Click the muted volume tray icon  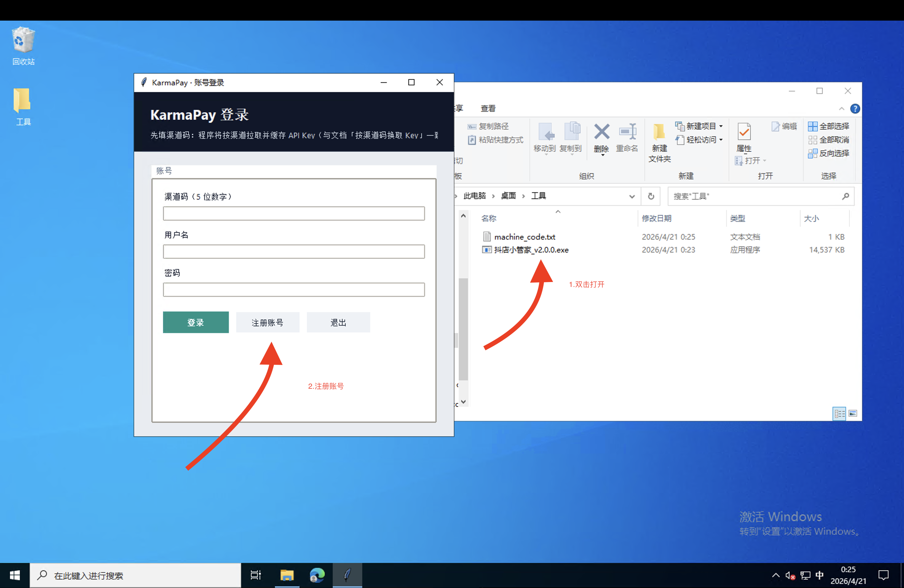tap(791, 575)
